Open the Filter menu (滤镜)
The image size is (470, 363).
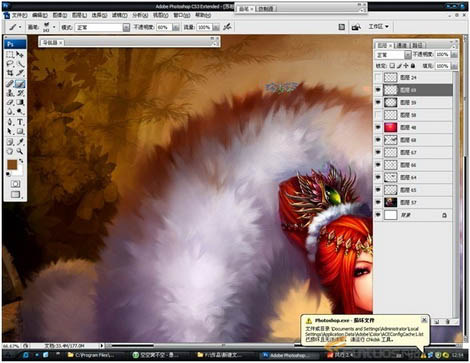pyautogui.click(x=119, y=15)
